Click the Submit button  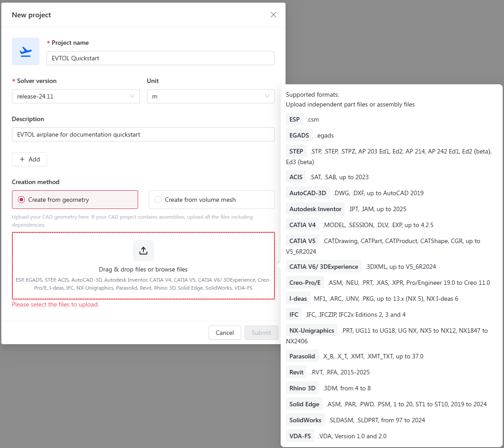(x=261, y=333)
